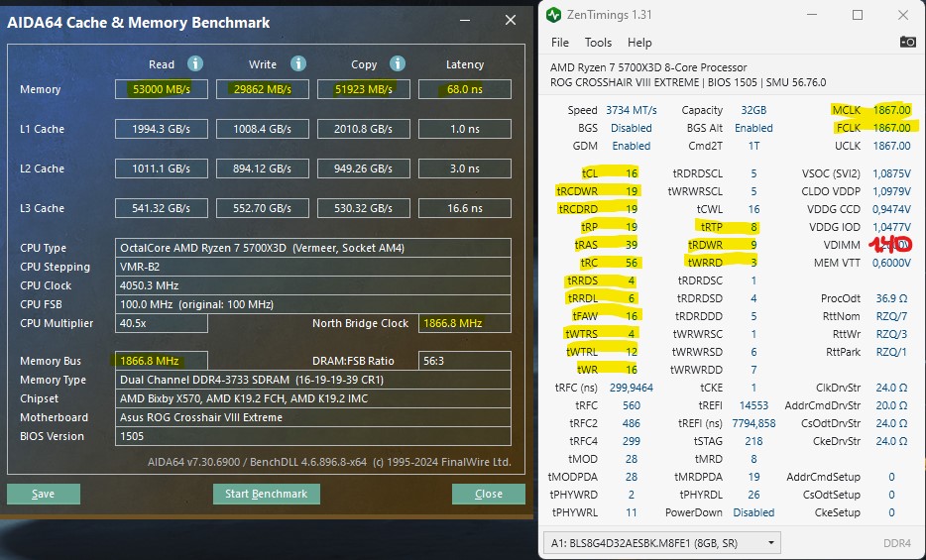Click Start Benchmark button

tap(267, 494)
